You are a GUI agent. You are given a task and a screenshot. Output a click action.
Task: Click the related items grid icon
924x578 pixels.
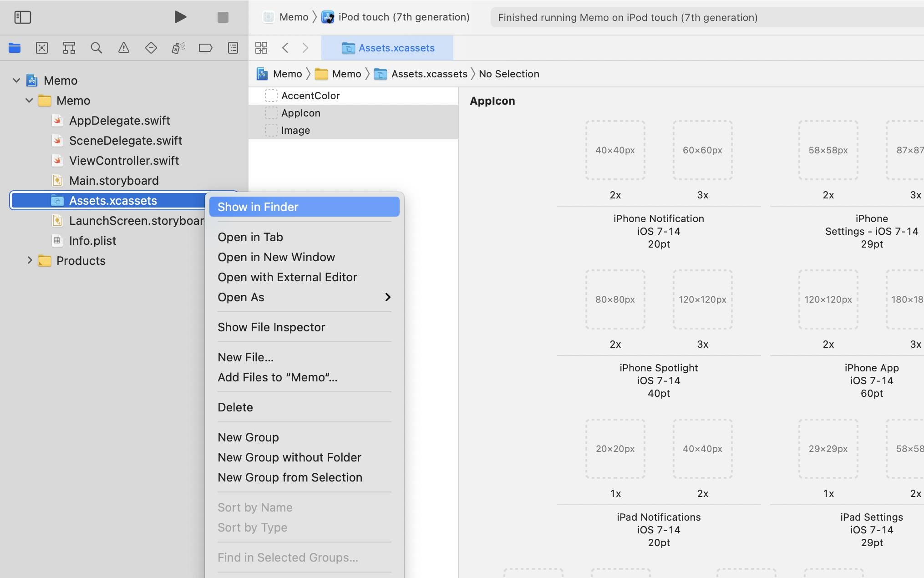click(261, 48)
